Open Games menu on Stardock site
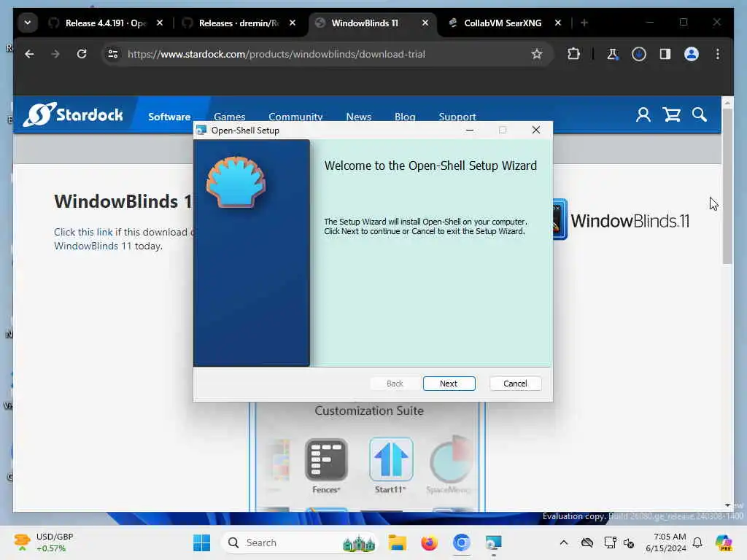747x560 pixels. (x=230, y=117)
